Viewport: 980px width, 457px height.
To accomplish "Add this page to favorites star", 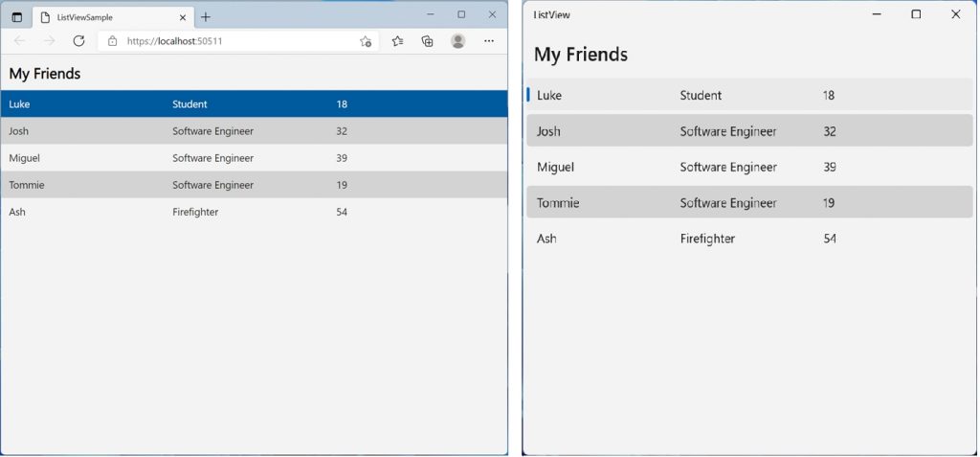I will (366, 41).
